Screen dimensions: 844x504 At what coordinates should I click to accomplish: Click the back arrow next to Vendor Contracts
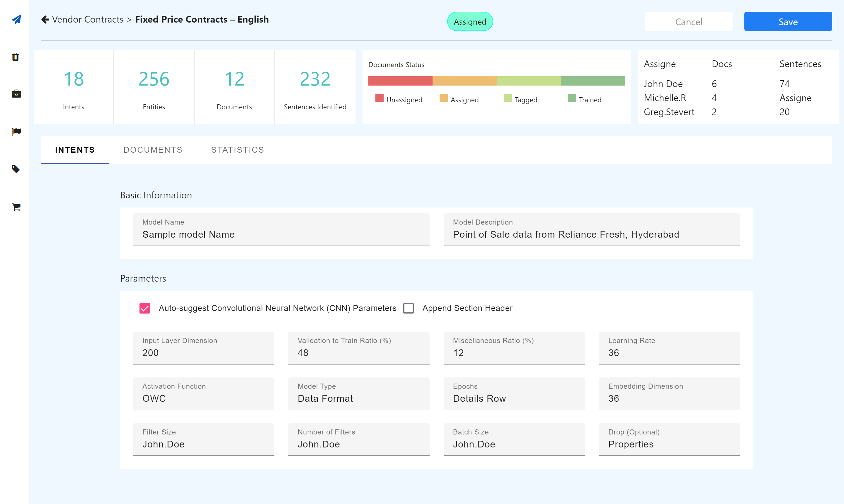tap(45, 19)
